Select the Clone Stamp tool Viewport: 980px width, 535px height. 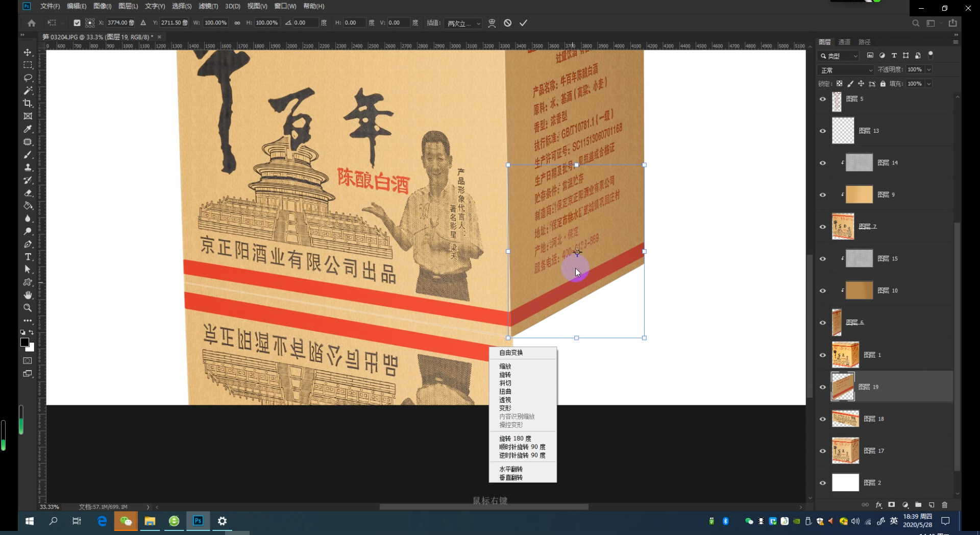(28, 167)
